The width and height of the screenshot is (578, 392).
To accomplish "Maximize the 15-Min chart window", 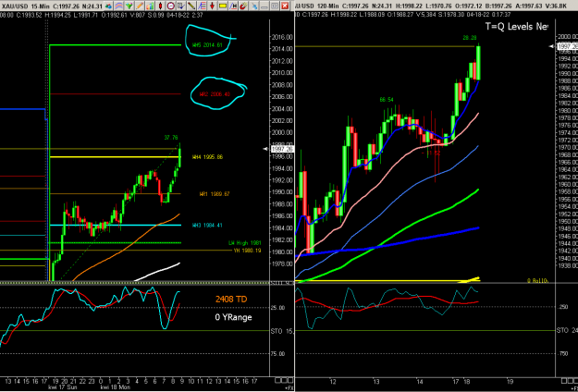I will [275, 6].
